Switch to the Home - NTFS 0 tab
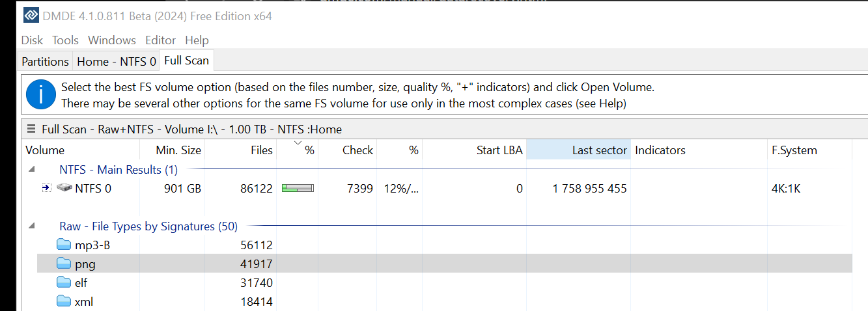Image resolution: width=868 pixels, height=311 pixels. 117,61
